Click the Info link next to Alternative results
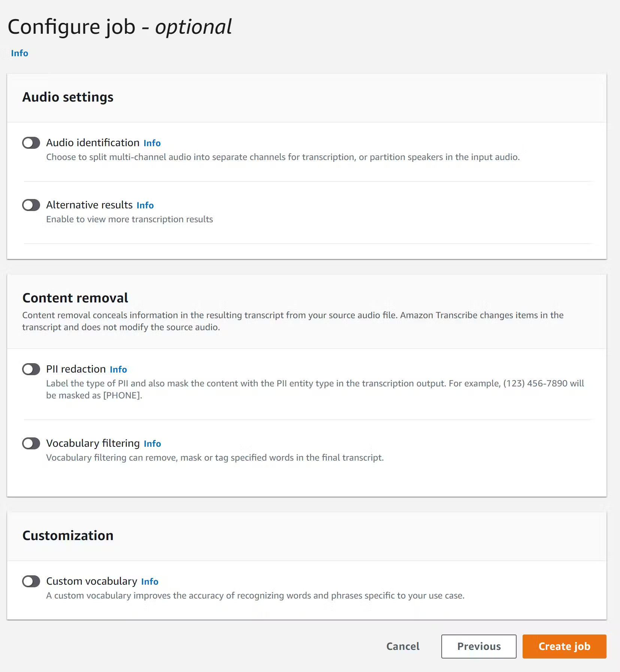Image resolution: width=620 pixels, height=672 pixels. (x=145, y=205)
